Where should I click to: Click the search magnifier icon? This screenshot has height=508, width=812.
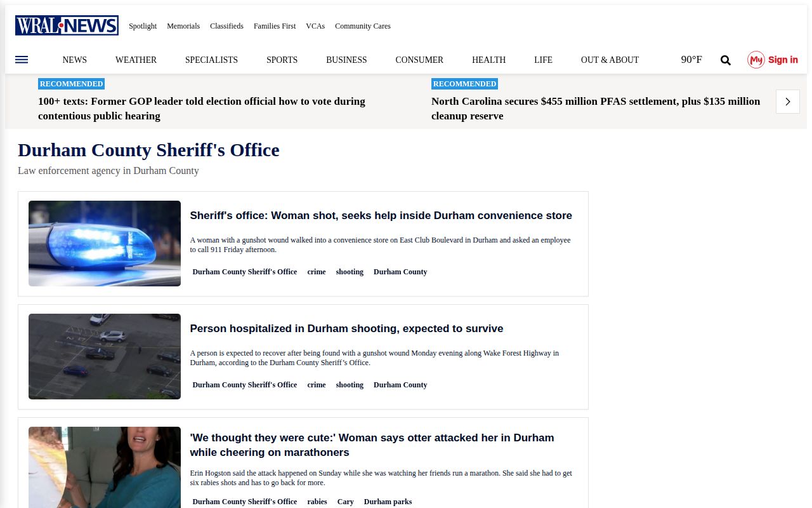726,60
